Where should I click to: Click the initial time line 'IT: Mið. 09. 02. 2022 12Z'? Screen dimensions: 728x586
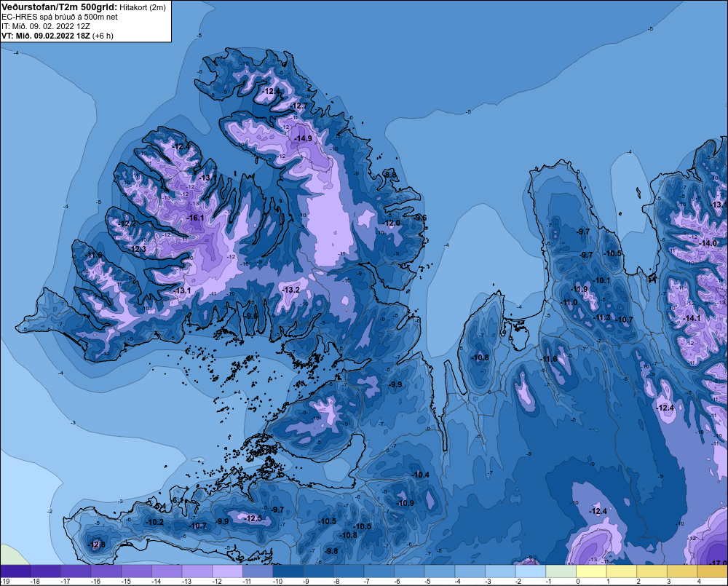pos(45,26)
